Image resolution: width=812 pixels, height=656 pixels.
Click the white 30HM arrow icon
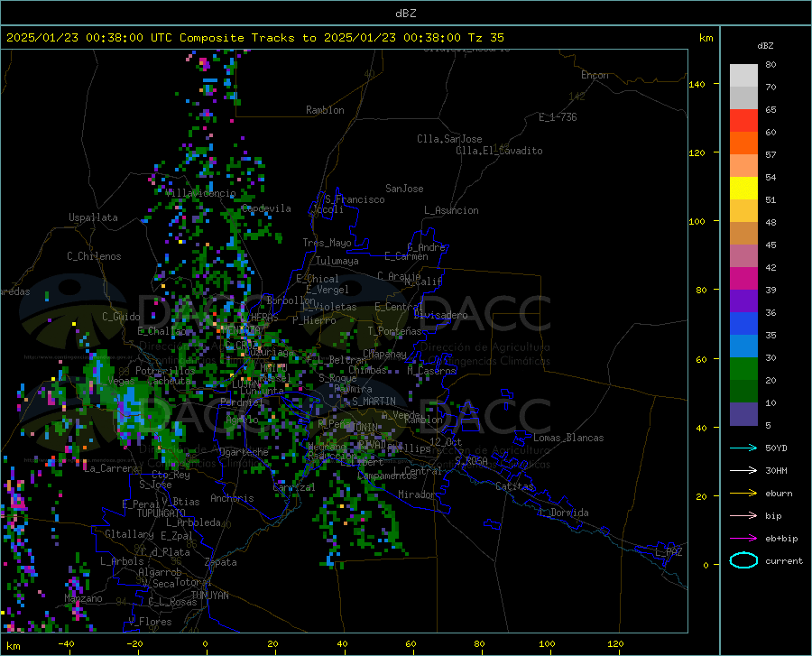click(x=743, y=470)
